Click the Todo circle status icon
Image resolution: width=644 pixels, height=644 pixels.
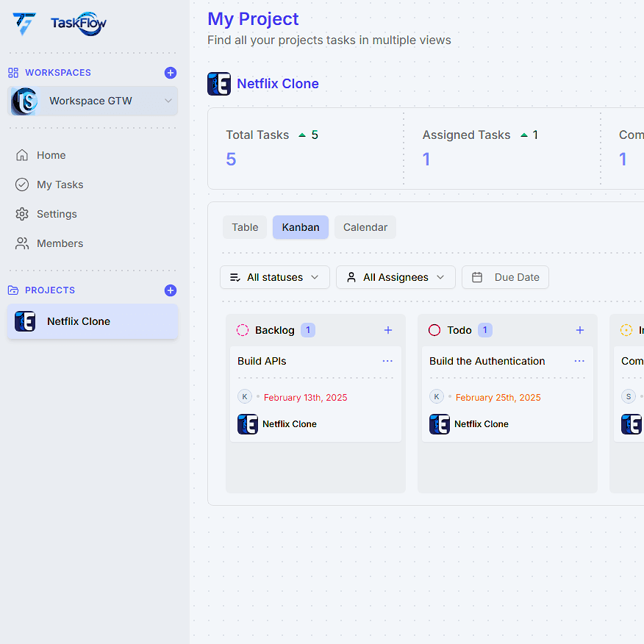click(x=434, y=330)
